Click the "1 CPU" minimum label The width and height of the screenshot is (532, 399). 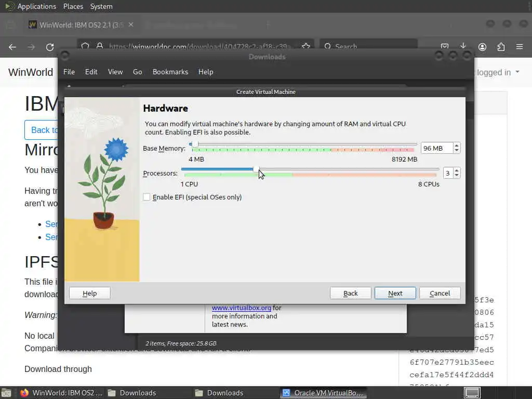pyautogui.click(x=189, y=184)
